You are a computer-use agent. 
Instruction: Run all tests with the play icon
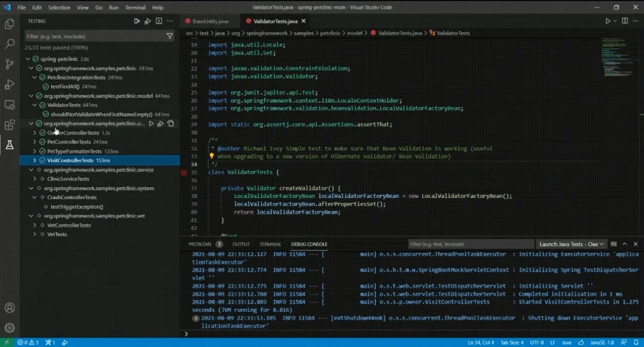click(x=137, y=20)
